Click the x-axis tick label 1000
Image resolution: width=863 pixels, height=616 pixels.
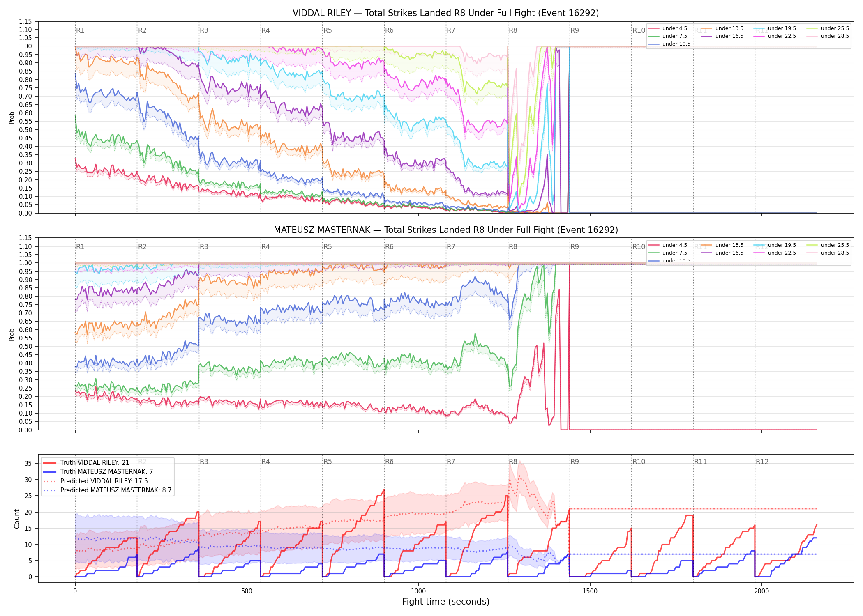[x=418, y=591]
